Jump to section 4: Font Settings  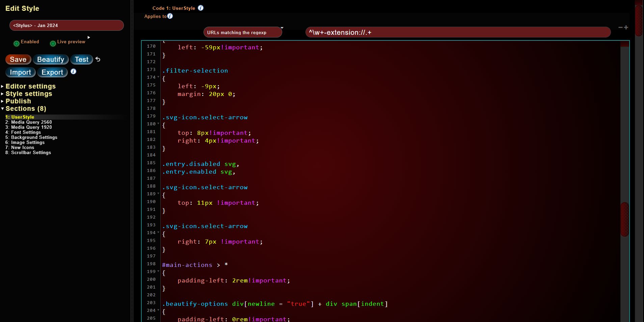tap(23, 132)
